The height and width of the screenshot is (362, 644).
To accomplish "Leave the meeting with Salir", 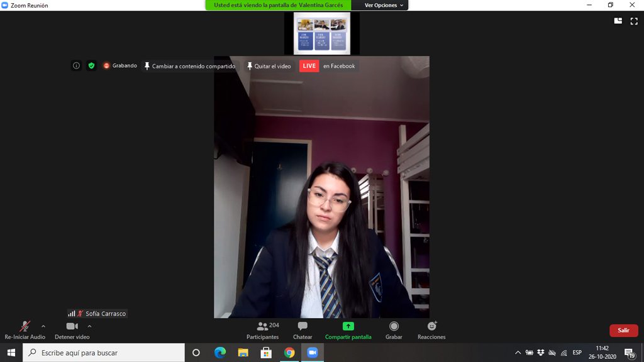I will pyautogui.click(x=623, y=331).
